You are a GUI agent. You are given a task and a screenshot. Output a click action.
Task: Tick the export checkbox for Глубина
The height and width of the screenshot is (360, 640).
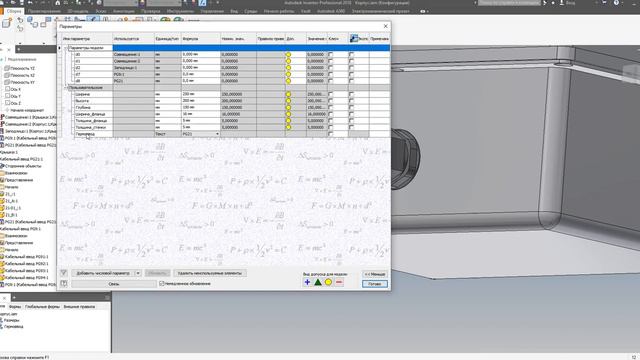pyautogui.click(x=351, y=107)
